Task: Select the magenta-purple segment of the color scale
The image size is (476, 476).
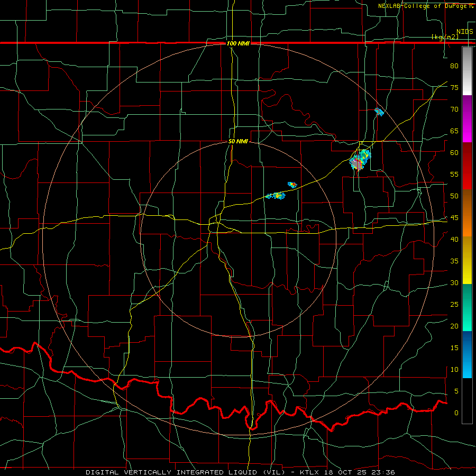Action: 467,118
